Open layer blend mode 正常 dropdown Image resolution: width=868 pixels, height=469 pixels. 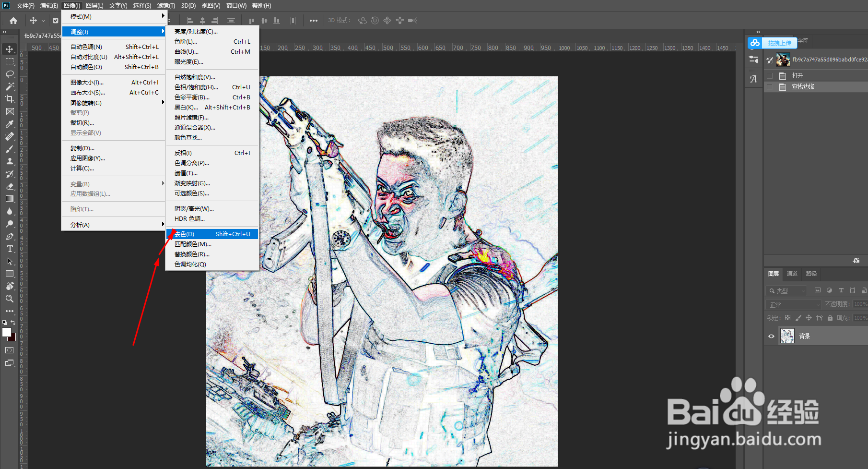tap(794, 304)
